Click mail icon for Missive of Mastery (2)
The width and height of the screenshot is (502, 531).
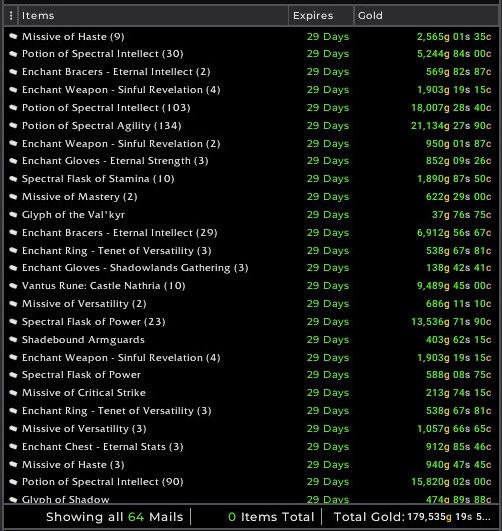click(13, 197)
